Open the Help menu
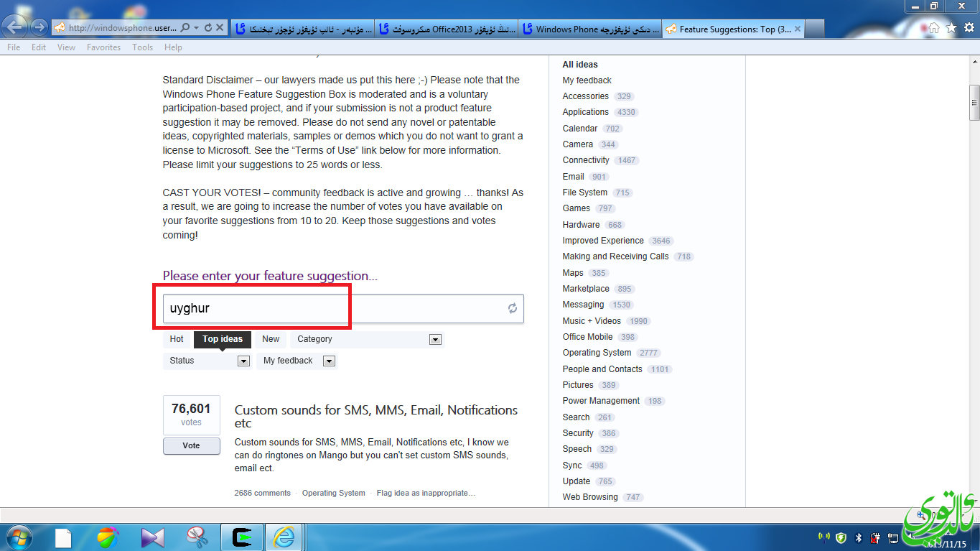This screenshot has width=980, height=551. [x=173, y=47]
